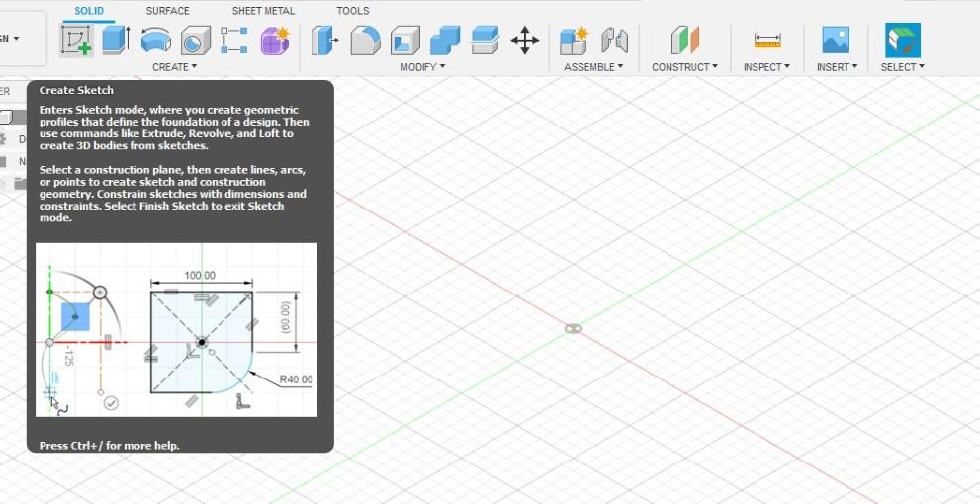Select the Joint tool icon
The height and width of the screenshot is (504, 980).
point(614,41)
